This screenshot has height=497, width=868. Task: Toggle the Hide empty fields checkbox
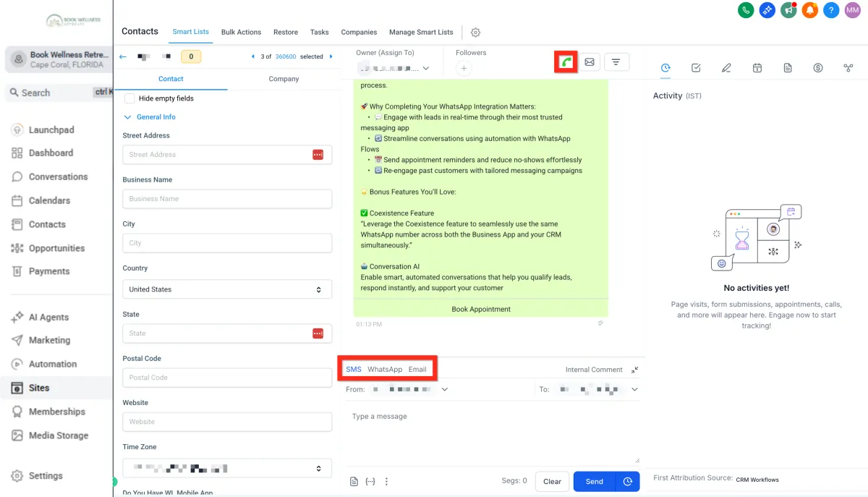129,98
